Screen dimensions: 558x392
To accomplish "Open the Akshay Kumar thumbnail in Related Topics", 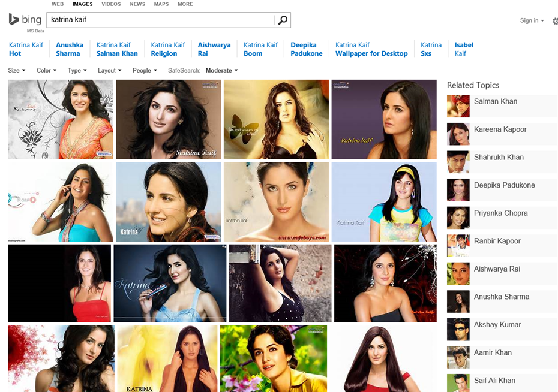I will click(x=458, y=330).
